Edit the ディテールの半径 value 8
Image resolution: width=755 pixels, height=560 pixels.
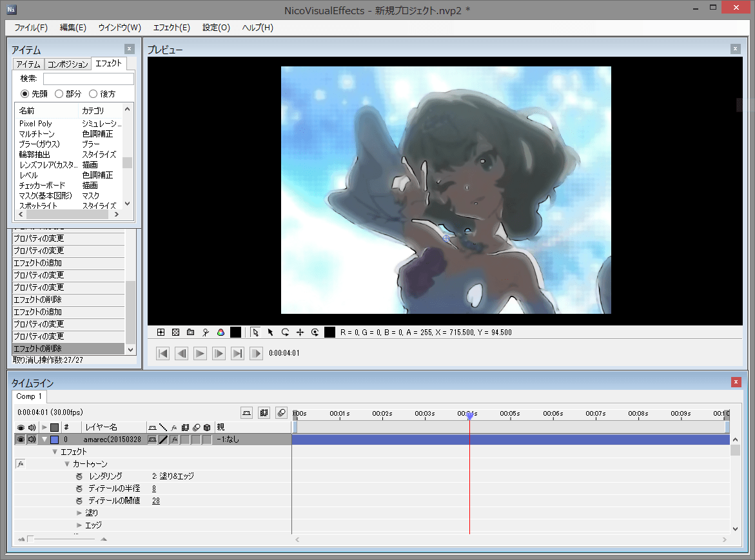coord(154,488)
